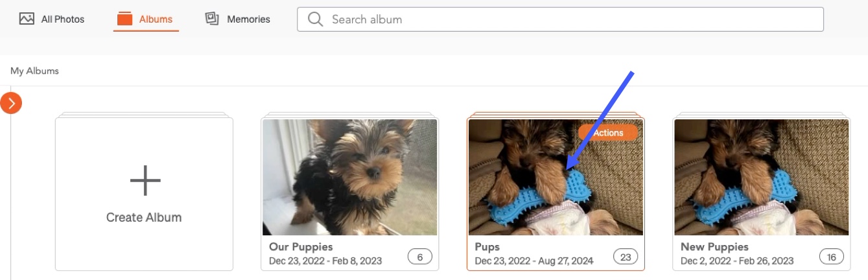Expand the sidebar with orange arrow button
The height and width of the screenshot is (280, 868).
(11, 102)
